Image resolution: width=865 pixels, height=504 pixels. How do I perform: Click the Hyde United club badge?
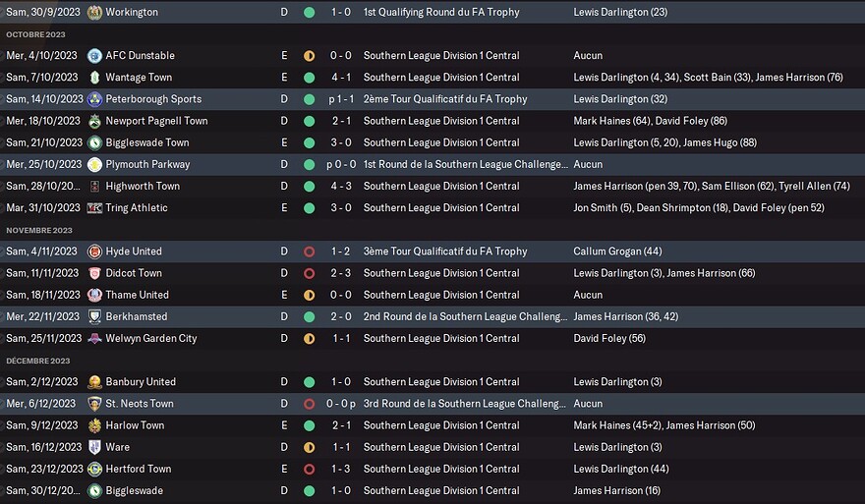click(94, 252)
